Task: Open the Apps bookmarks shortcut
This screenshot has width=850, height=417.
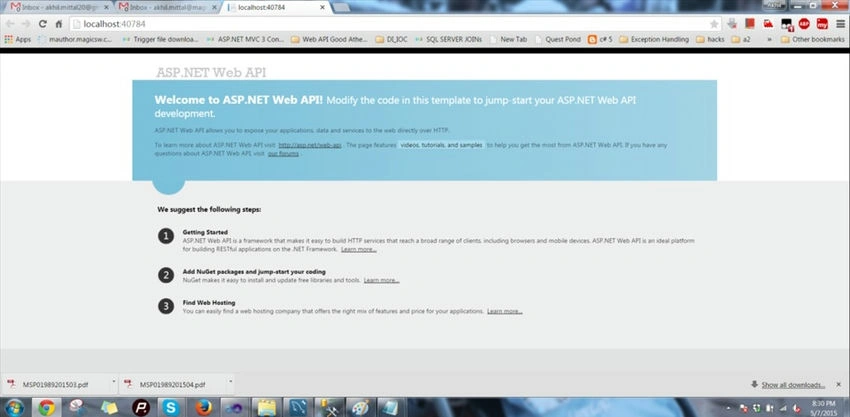Action: (x=18, y=40)
